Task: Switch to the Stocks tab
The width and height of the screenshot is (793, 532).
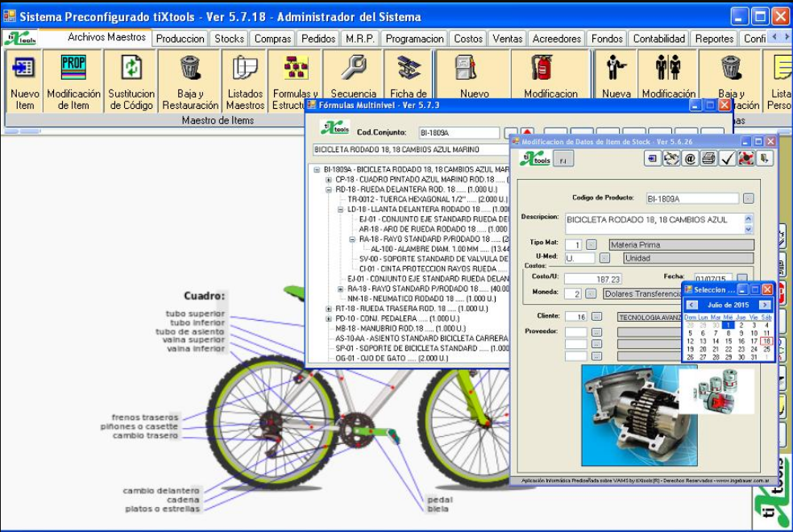Action: 229,39
